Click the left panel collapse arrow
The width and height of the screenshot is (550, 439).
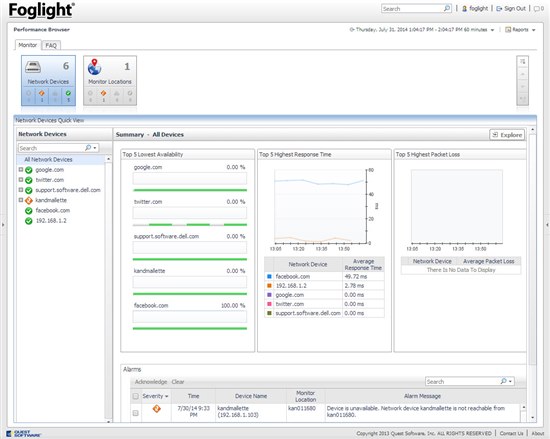pyautogui.click(x=3, y=224)
